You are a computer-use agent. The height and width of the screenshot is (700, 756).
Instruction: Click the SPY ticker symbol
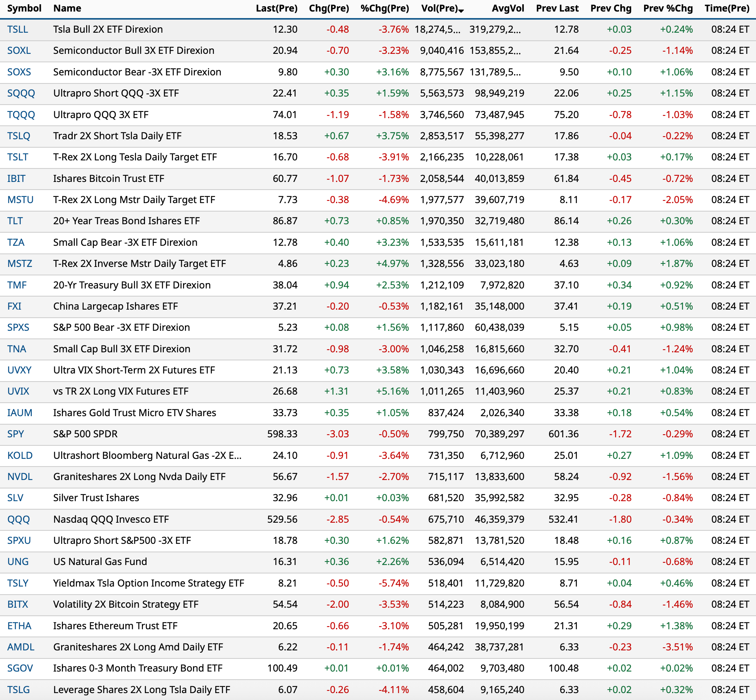coord(16,434)
